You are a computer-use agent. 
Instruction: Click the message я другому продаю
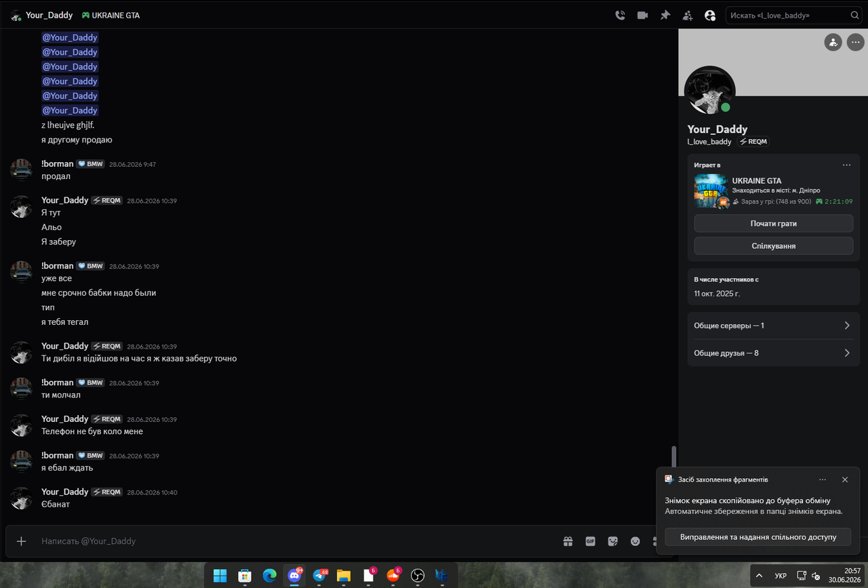click(x=77, y=140)
